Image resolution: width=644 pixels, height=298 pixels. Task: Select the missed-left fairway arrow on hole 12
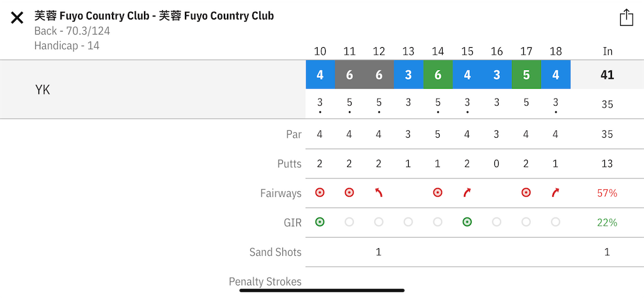coord(378,192)
